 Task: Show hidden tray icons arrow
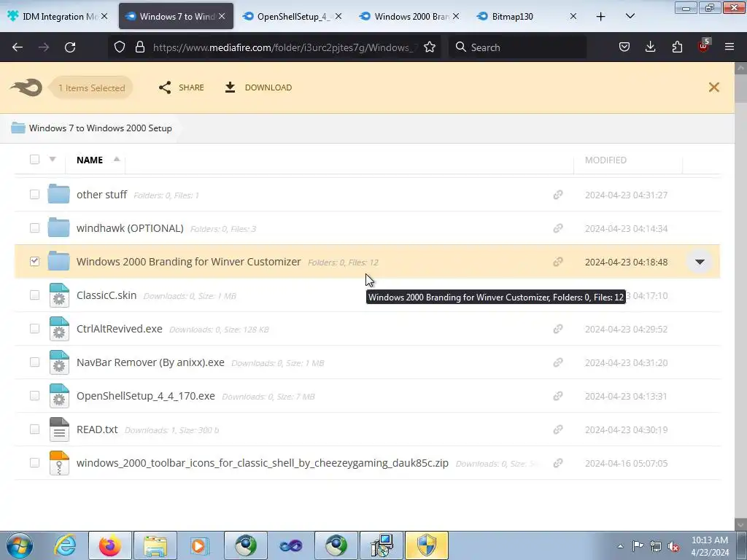[x=620, y=546]
